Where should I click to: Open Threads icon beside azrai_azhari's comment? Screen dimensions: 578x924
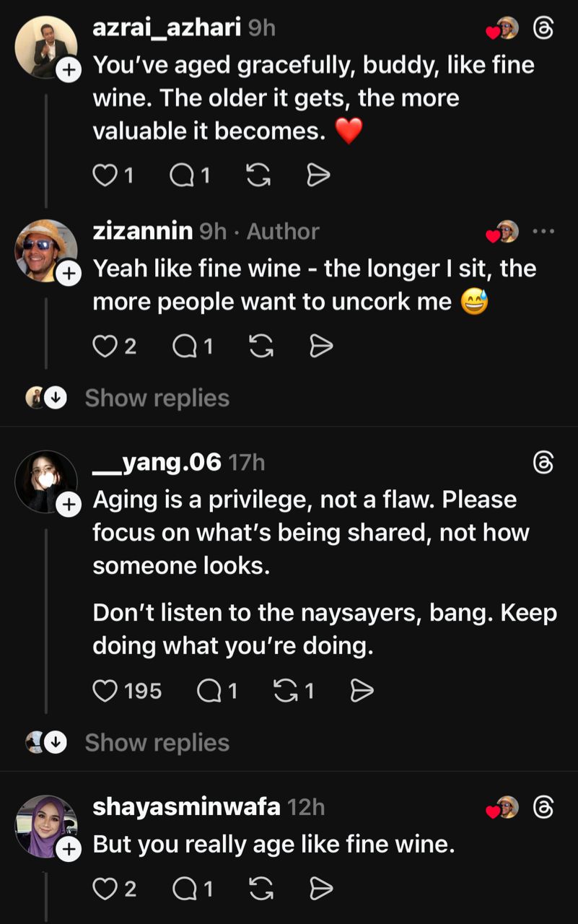pyautogui.click(x=543, y=28)
